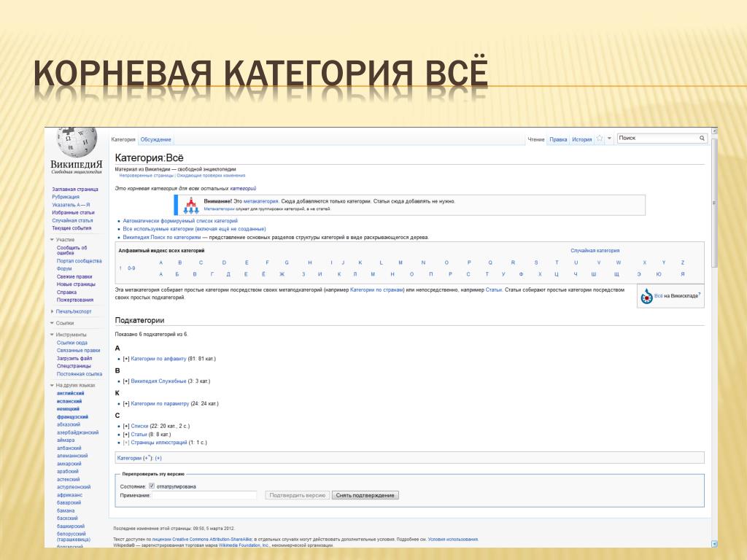This screenshot has height=560, width=747.
Task: Add page to watchlist with star icon
Action: pos(600,139)
